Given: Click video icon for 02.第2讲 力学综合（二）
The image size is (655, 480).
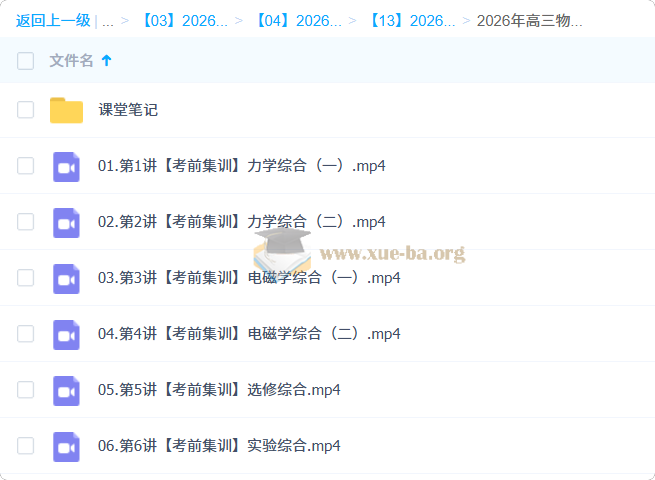Looking at the screenshot, I should (x=66, y=223).
